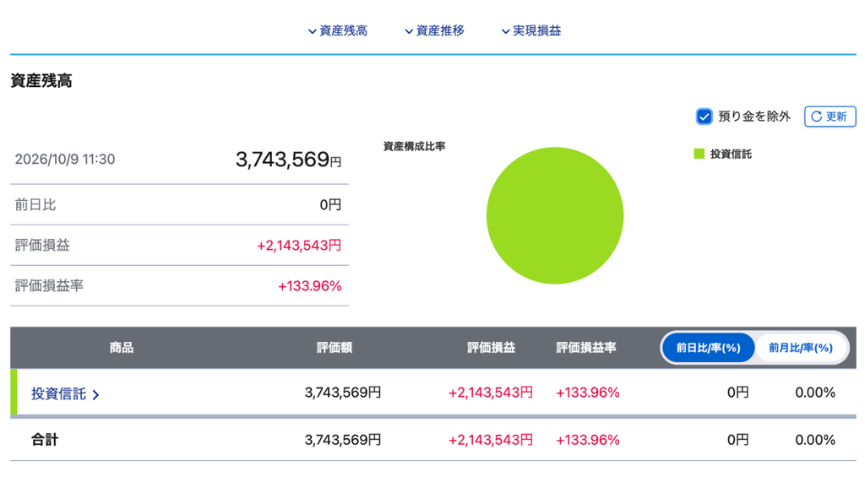Click 0.00% in 合計 row

(x=815, y=440)
